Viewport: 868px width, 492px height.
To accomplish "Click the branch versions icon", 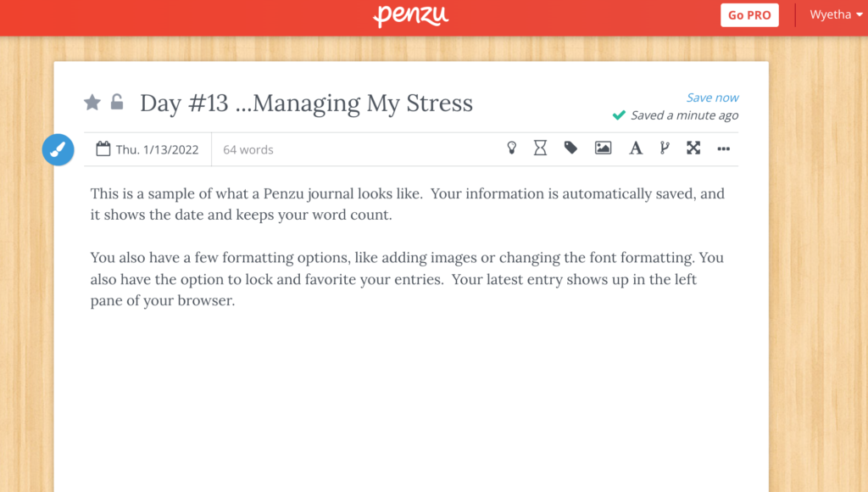I will 665,148.
